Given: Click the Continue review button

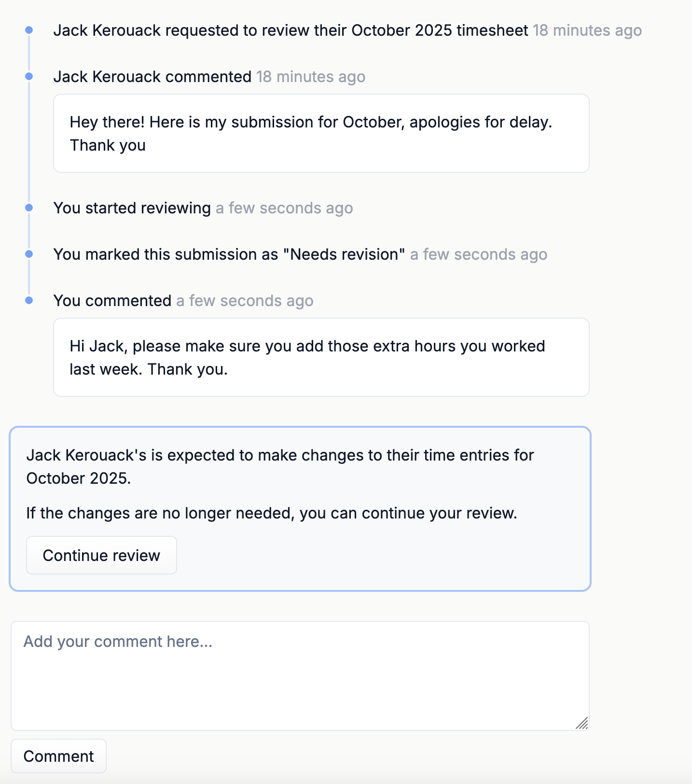Looking at the screenshot, I should coord(101,555).
